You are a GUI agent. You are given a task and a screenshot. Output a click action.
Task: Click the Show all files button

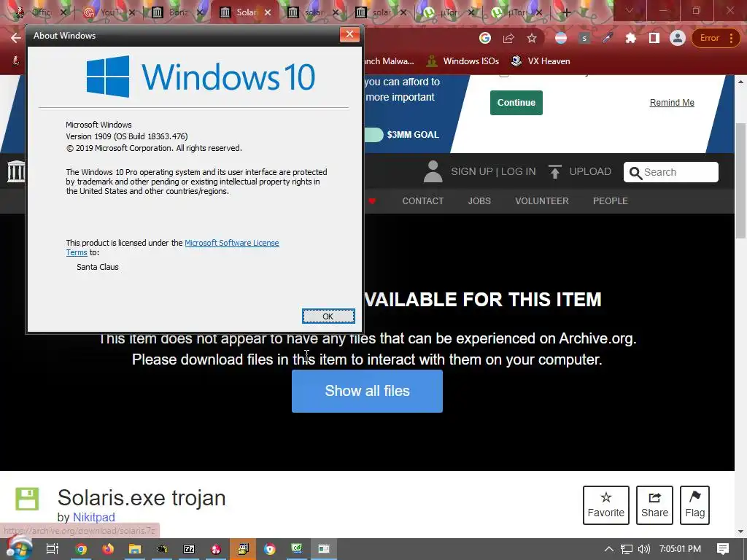coord(367,391)
